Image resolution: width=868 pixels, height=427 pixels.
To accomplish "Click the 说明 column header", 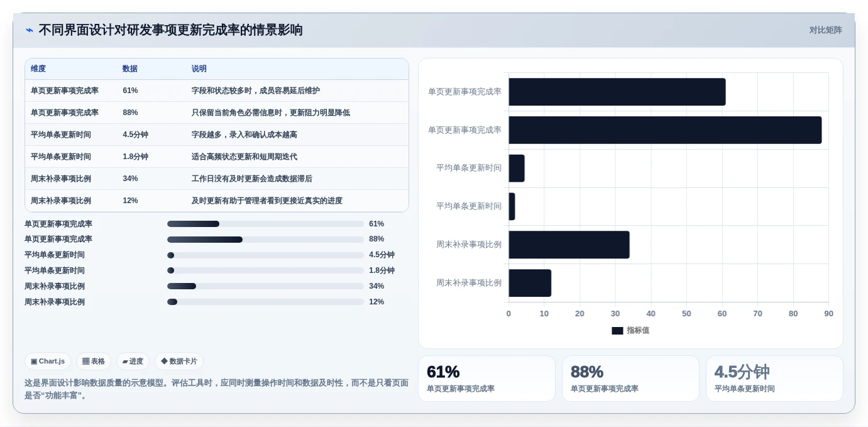I will coord(199,69).
